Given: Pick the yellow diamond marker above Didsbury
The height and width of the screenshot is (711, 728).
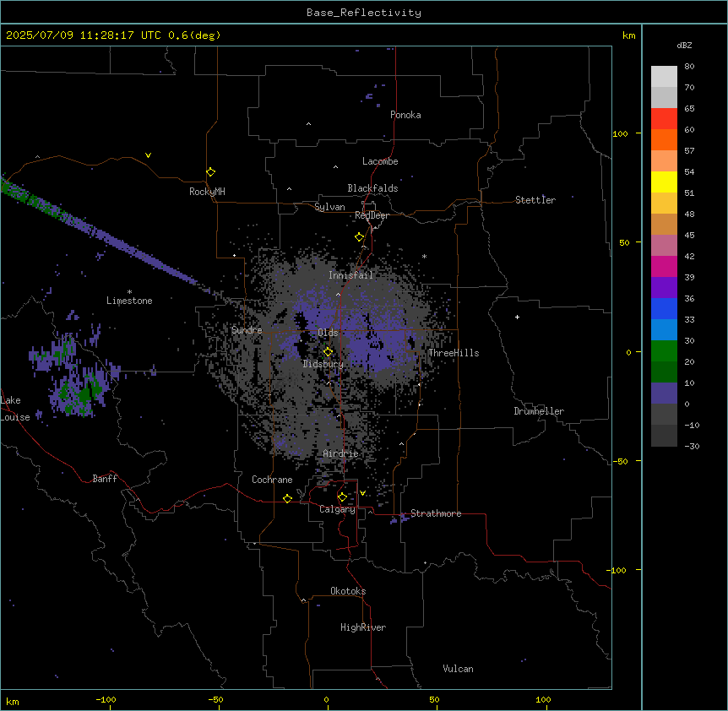Looking at the screenshot, I should tap(328, 352).
